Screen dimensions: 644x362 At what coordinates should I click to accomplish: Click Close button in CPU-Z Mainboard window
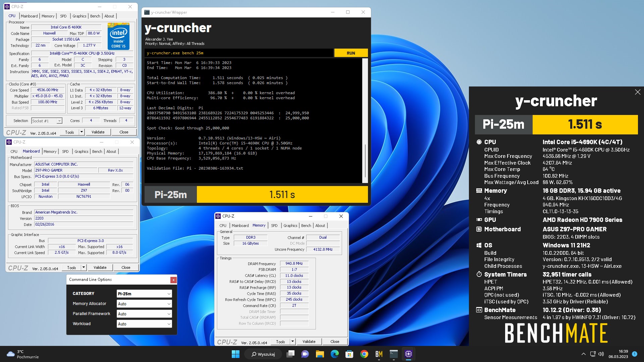click(126, 267)
